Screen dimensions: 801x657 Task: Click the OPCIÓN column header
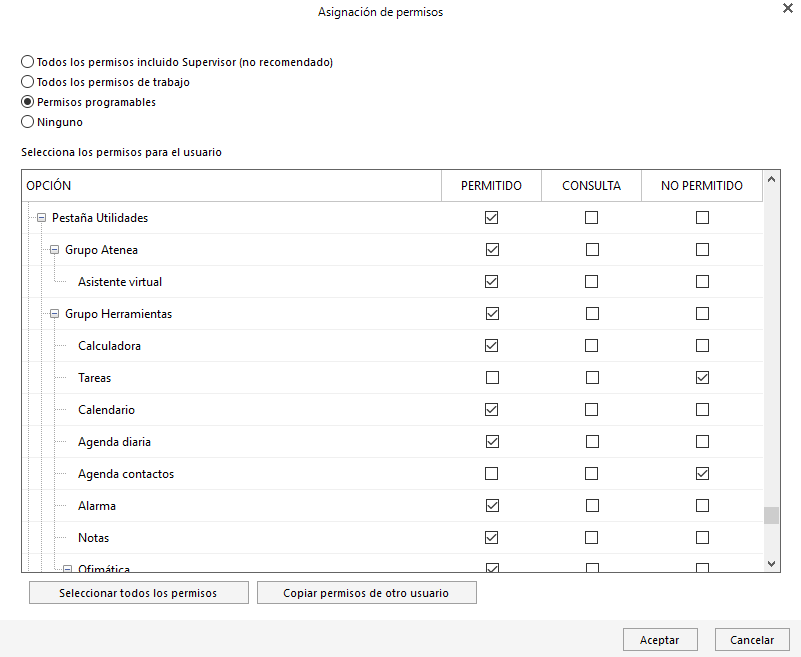point(231,185)
